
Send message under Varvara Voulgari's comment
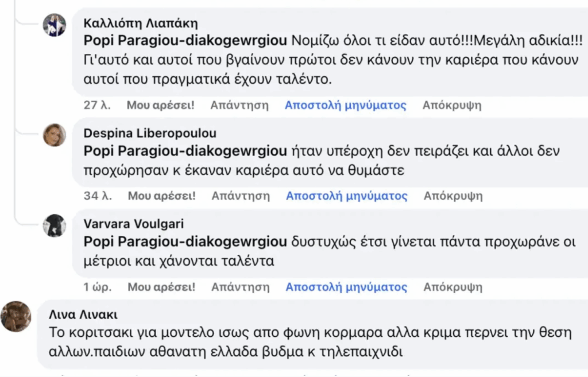(x=345, y=286)
